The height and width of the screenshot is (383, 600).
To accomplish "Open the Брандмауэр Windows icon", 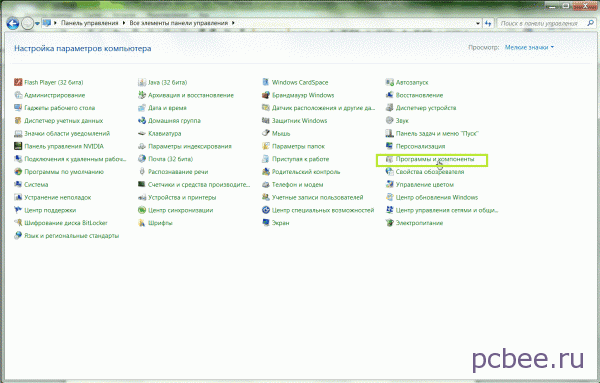I will tap(266, 95).
